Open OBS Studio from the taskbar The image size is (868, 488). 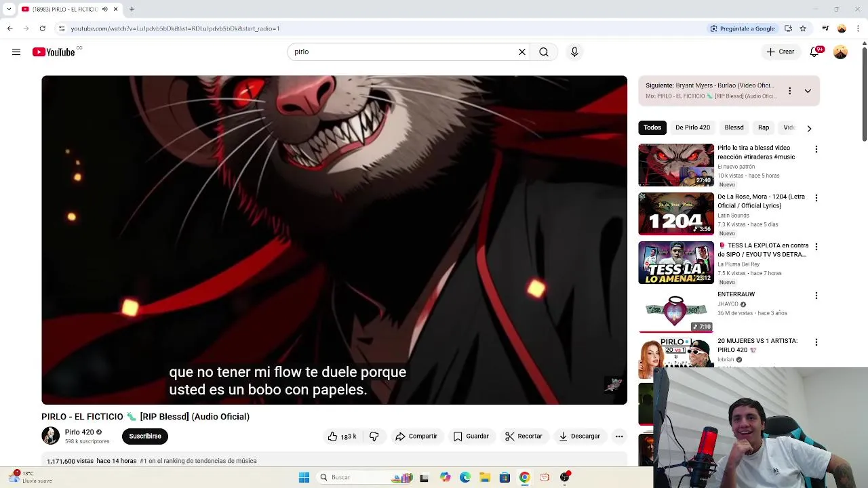(x=564, y=477)
